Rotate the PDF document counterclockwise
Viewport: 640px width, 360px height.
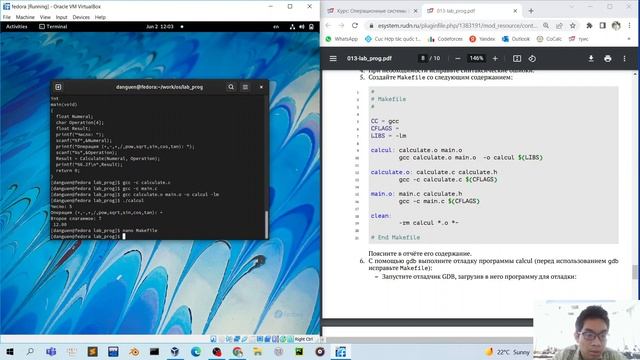tap(532, 58)
